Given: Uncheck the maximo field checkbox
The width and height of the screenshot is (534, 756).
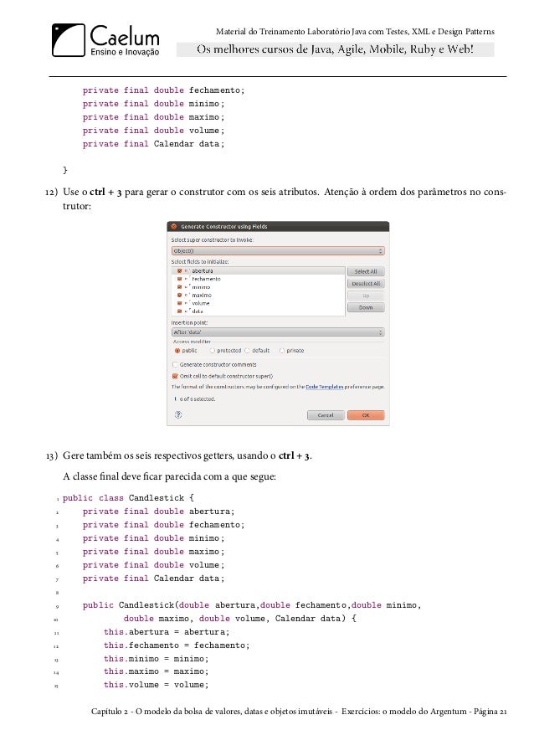Looking at the screenshot, I should pyautogui.click(x=179, y=295).
